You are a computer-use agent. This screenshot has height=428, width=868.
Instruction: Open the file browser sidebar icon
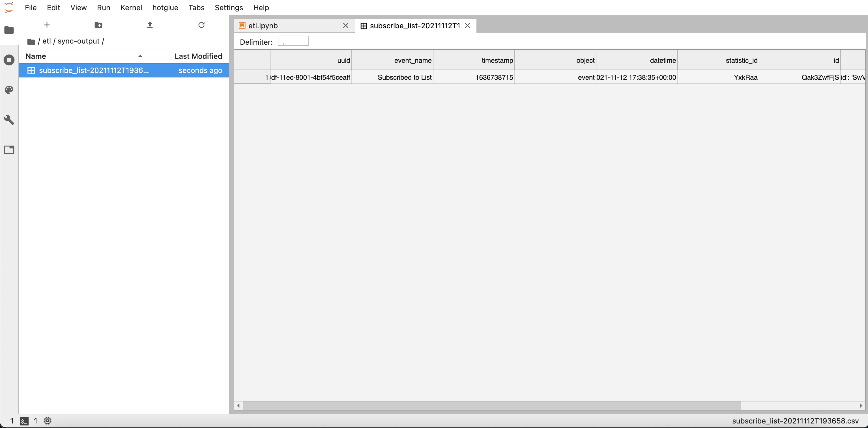9,30
